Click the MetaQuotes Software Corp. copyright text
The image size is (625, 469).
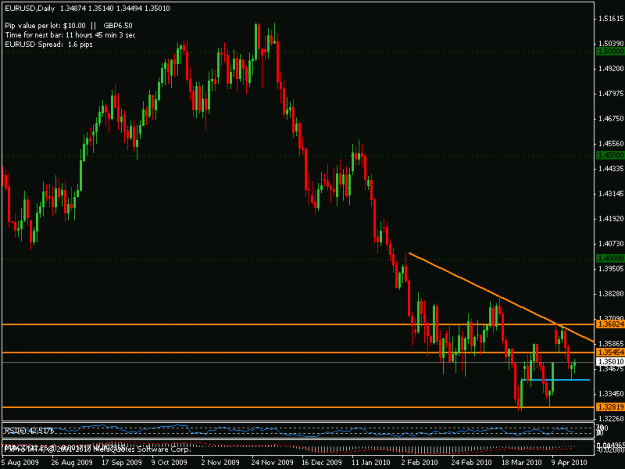tap(97, 449)
